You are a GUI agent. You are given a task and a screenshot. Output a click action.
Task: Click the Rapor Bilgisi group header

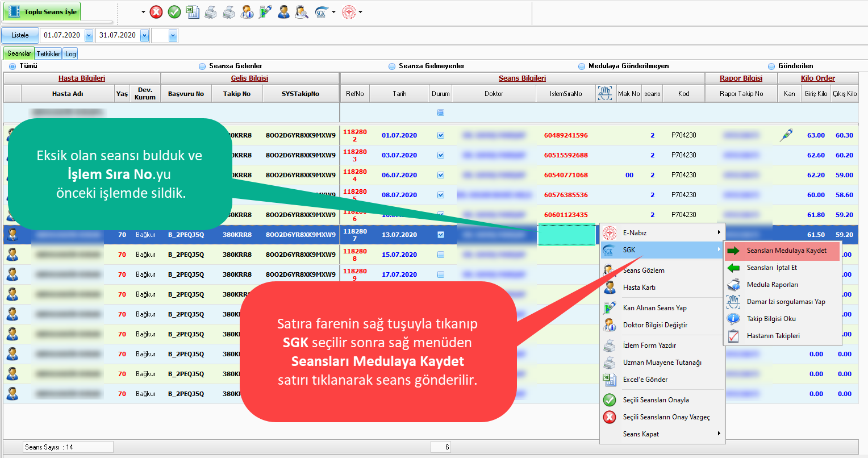coord(741,78)
